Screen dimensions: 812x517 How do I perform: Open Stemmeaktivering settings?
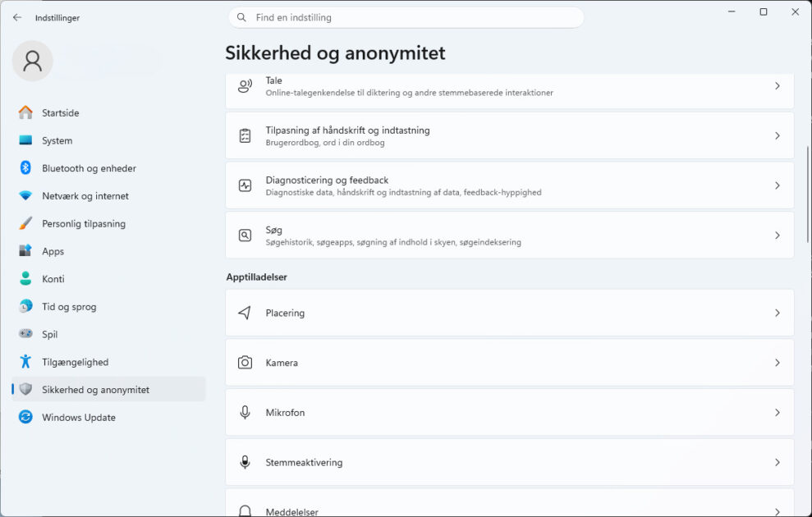click(x=510, y=462)
